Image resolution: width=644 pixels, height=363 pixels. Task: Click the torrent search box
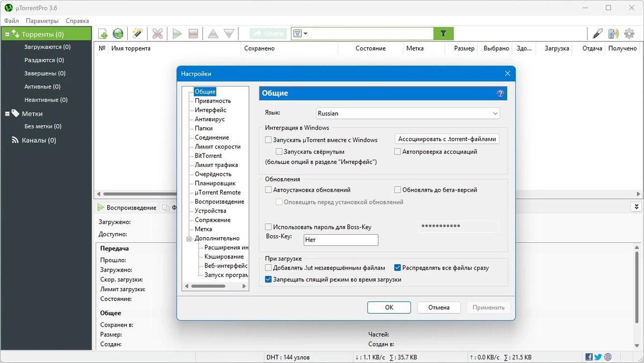tap(371, 33)
